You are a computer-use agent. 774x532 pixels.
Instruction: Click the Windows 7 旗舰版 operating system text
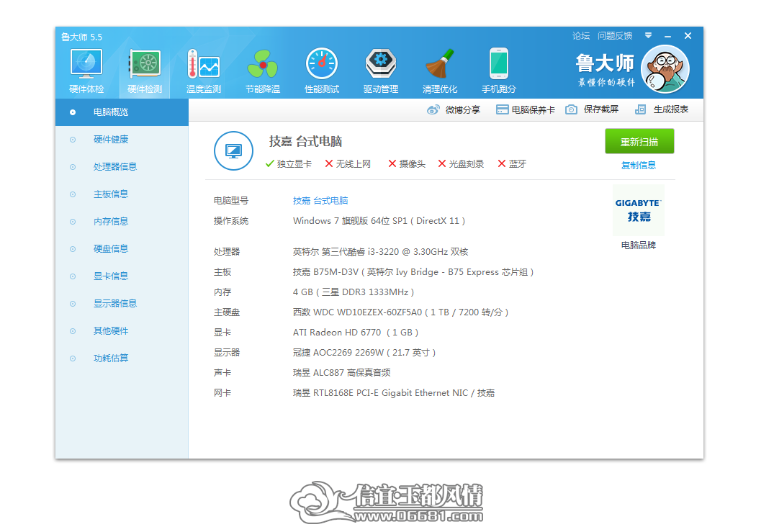coord(379,221)
